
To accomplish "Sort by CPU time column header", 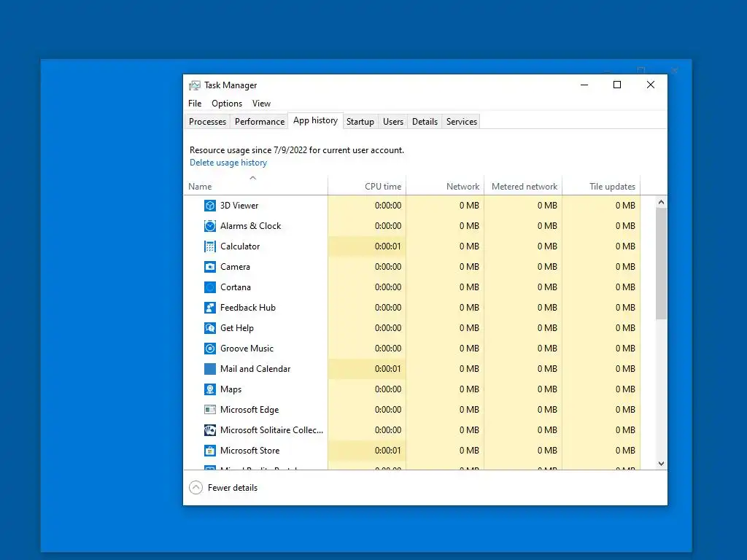I will pos(367,187).
